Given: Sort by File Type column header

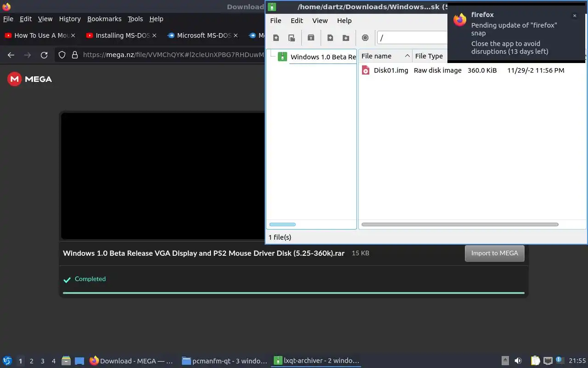Looking at the screenshot, I should [429, 56].
